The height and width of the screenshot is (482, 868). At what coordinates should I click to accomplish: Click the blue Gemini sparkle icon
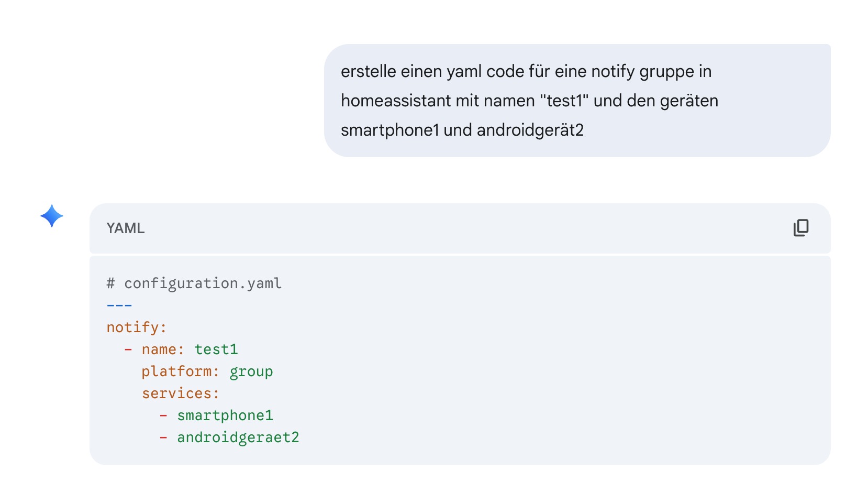click(x=52, y=216)
